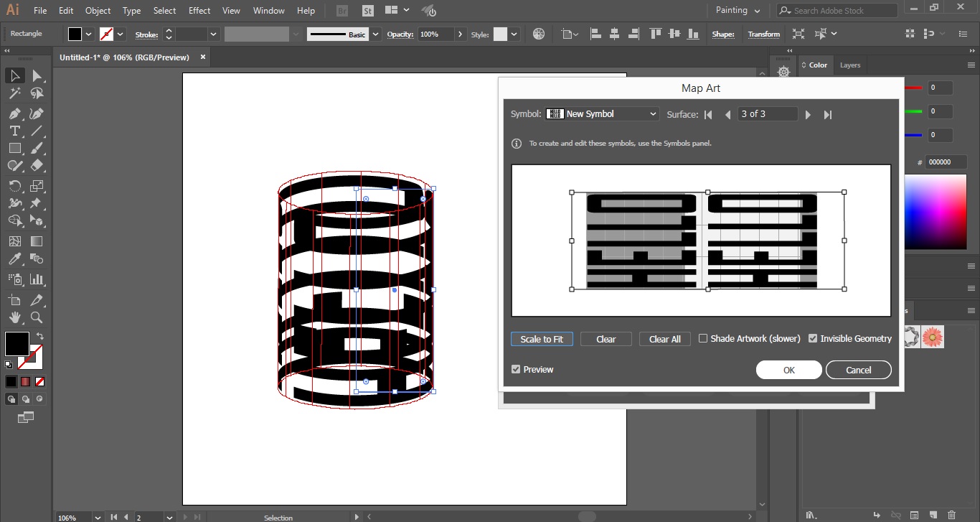Viewport: 980px width, 522px height.
Task: Toggle the Preview checkbox off
Action: point(515,369)
